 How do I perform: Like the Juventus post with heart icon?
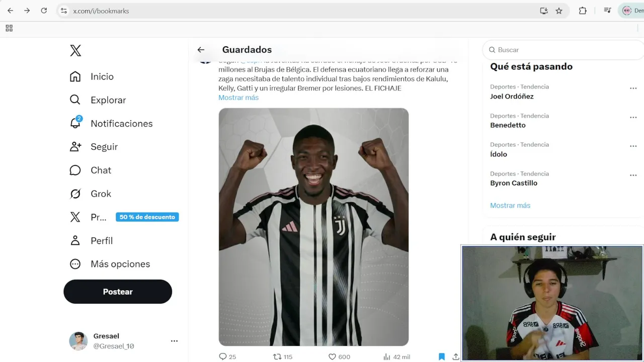pyautogui.click(x=332, y=356)
